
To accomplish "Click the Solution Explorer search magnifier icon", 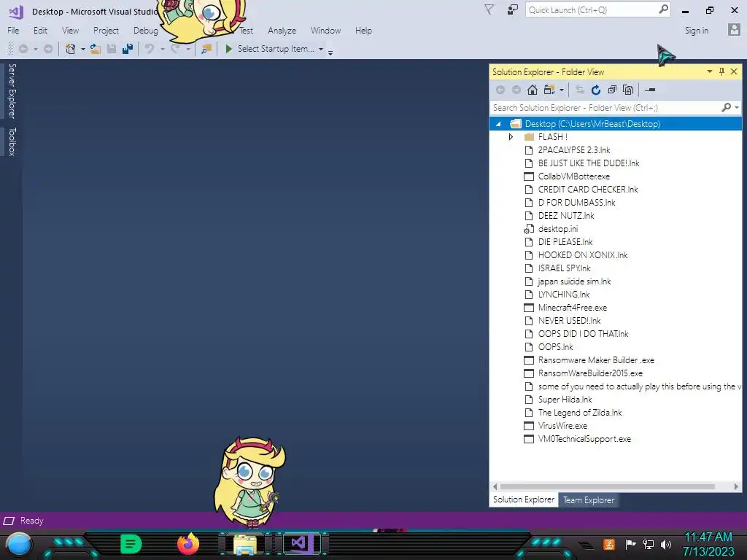I will pos(726,108).
